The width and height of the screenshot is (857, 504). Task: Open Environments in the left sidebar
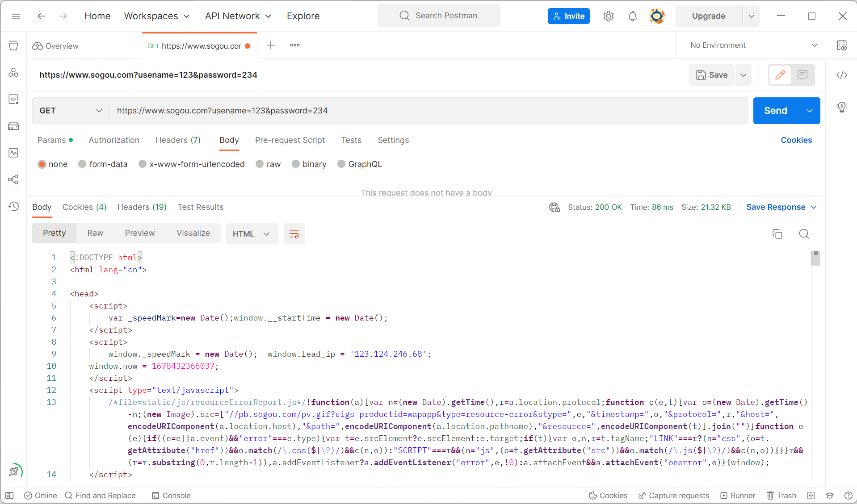[x=13, y=99]
